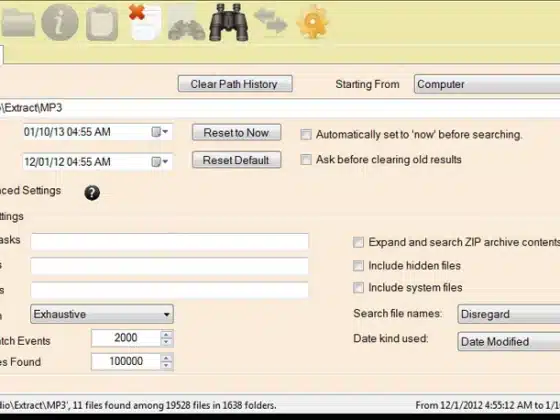This screenshot has width=560, height=420.
Task: Click Reset to Now button
Action: 236,132
